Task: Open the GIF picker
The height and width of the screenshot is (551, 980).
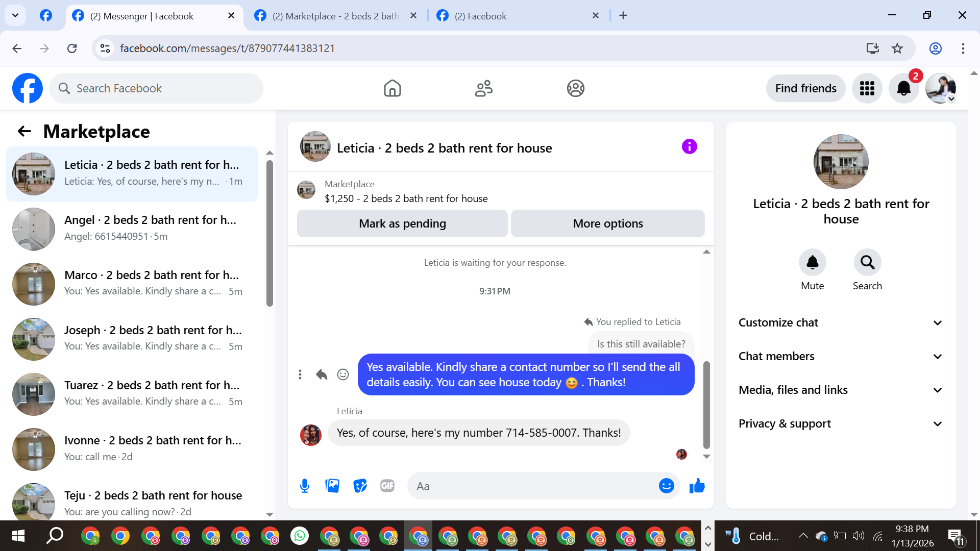Action: click(x=387, y=486)
